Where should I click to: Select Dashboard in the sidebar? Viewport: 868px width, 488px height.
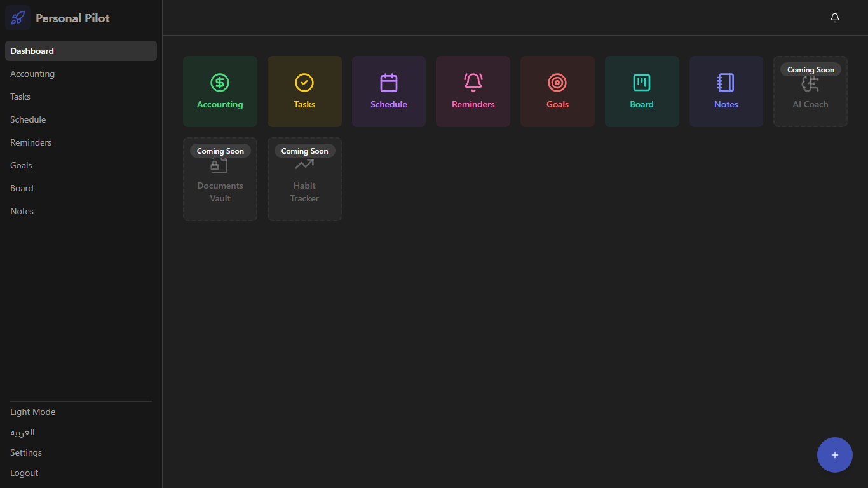pos(32,51)
